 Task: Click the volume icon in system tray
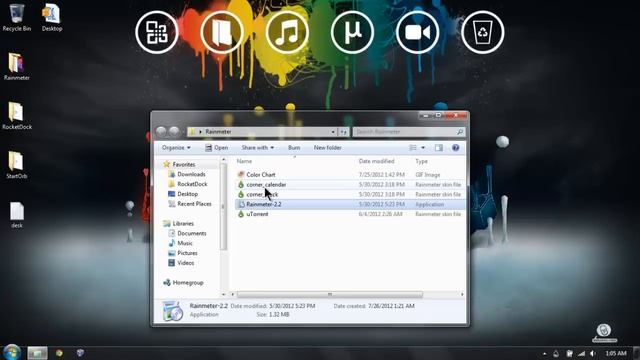(593, 353)
